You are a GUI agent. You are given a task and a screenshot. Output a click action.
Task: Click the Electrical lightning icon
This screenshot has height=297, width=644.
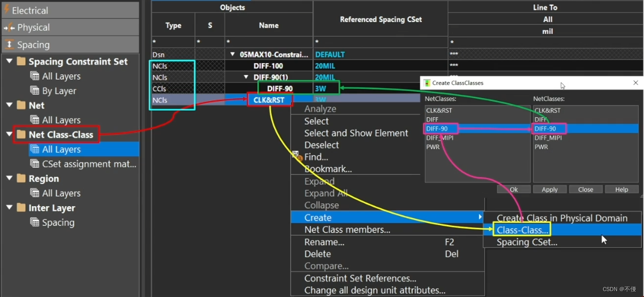click(x=7, y=9)
